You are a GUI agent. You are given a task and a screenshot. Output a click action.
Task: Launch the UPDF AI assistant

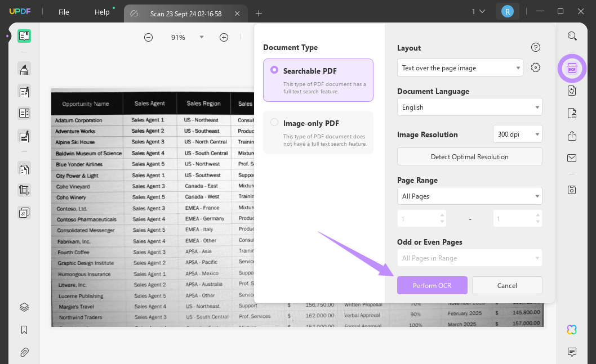[x=572, y=330]
